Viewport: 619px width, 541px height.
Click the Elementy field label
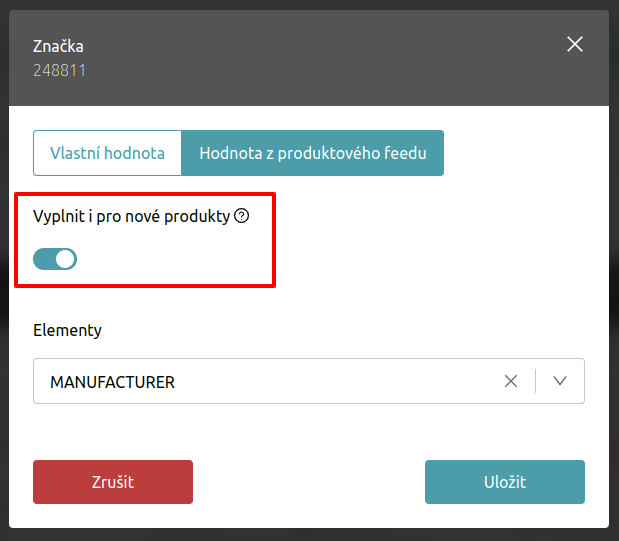tap(67, 330)
